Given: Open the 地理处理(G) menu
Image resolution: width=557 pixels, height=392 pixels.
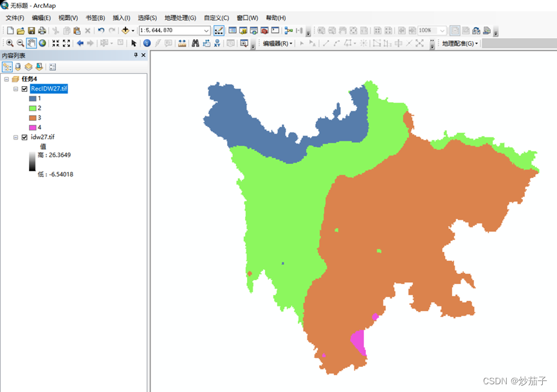Looking at the screenshot, I should click(x=180, y=18).
